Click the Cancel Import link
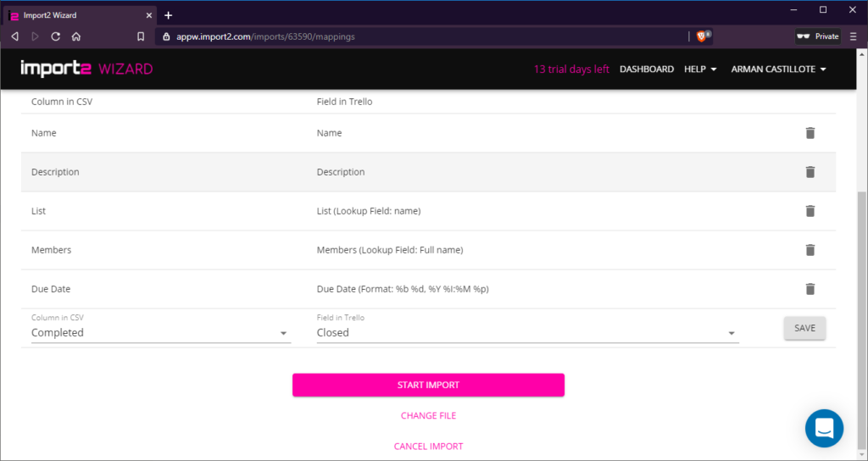This screenshot has width=868, height=461. (428, 447)
